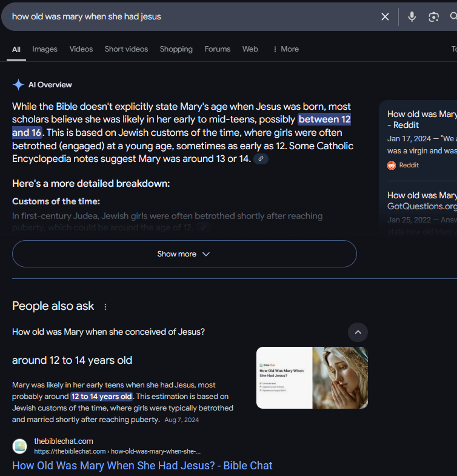457x476 pixels.
Task: Switch to the Forums tab
Action: pos(218,49)
